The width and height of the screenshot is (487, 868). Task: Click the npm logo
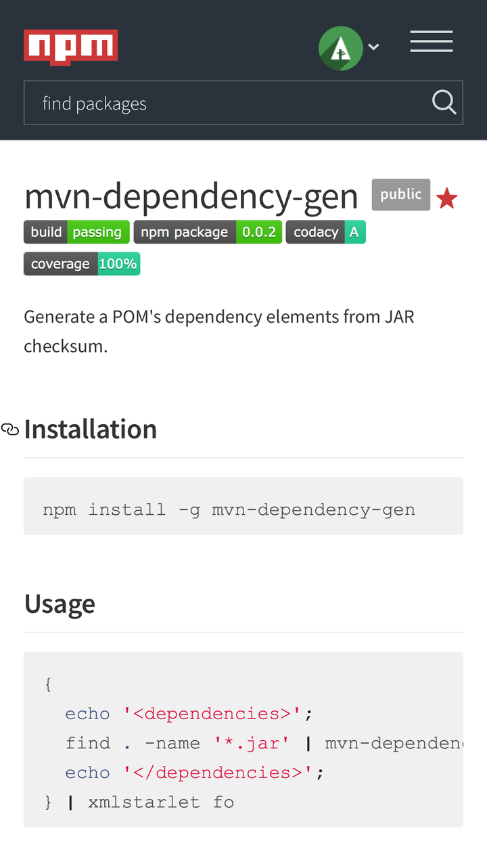(x=71, y=47)
